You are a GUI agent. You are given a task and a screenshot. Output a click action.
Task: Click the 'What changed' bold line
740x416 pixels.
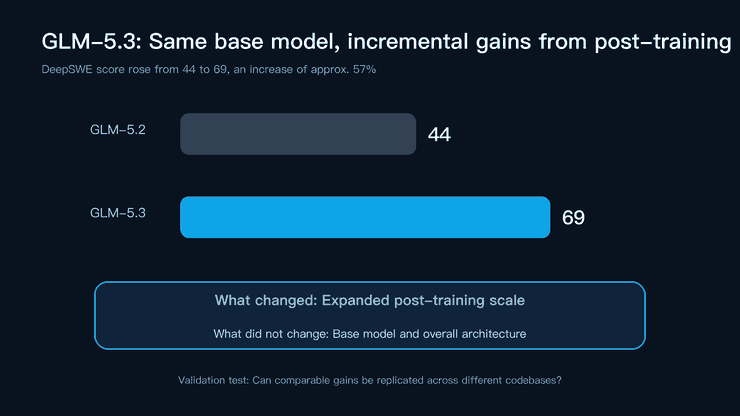pyautogui.click(x=370, y=300)
